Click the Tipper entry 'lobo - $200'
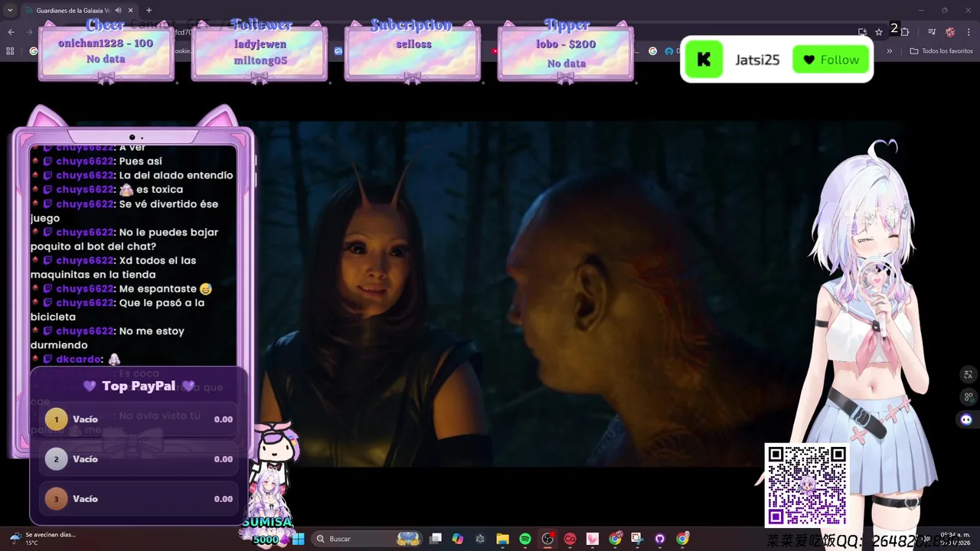This screenshot has height=551, width=980. pyautogui.click(x=566, y=44)
